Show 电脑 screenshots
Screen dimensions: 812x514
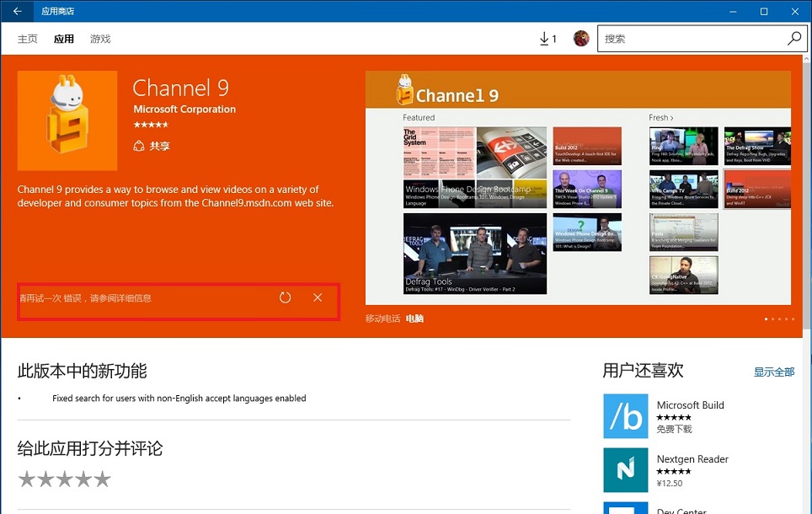414,319
